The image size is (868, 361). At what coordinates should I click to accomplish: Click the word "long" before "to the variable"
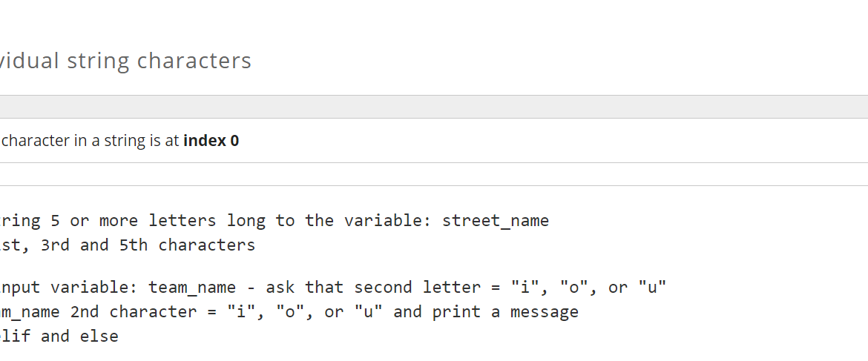coord(246,221)
